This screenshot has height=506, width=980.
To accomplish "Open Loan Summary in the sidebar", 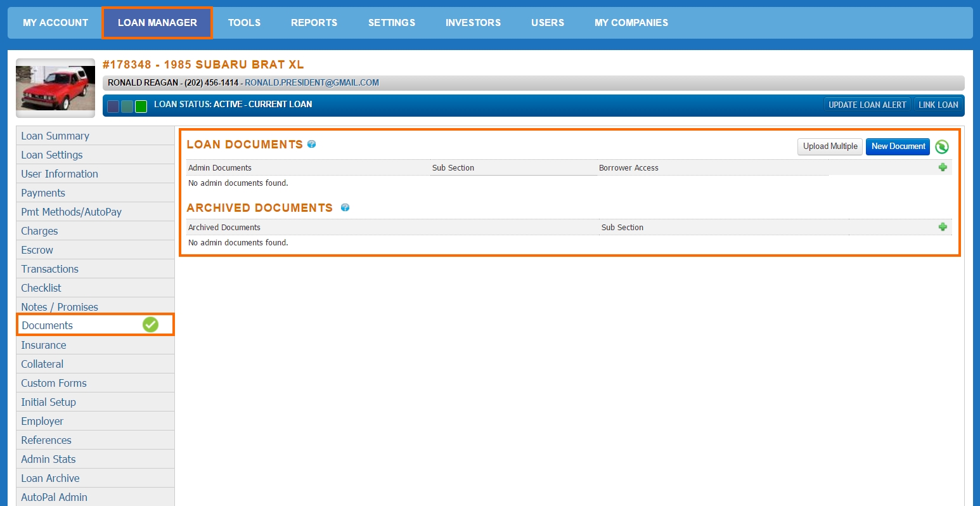I will 95,136.
